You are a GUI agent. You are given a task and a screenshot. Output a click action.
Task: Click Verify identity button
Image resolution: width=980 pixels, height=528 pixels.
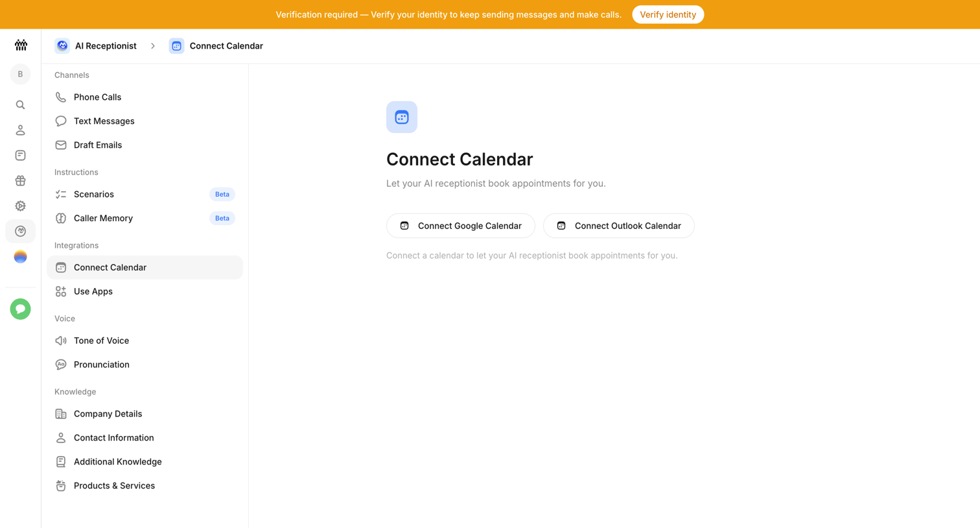(668, 14)
